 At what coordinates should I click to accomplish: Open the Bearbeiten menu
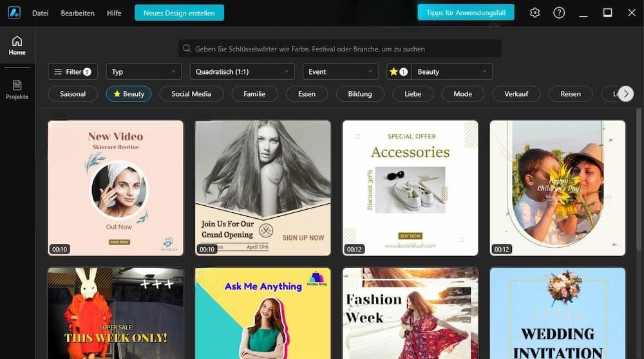click(78, 13)
